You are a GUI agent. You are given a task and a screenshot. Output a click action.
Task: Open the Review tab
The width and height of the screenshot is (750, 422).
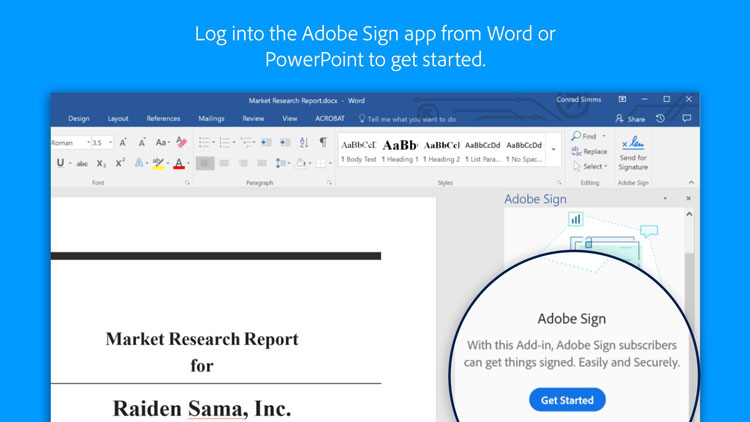point(253,119)
